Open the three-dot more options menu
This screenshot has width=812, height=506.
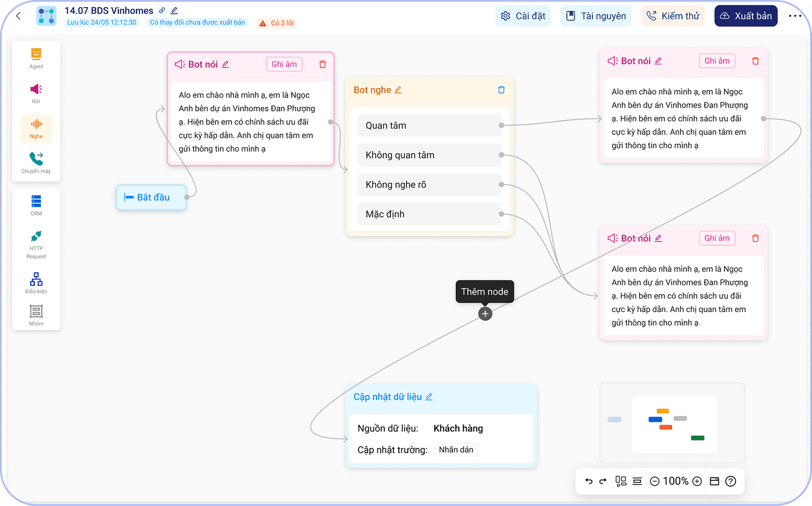pyautogui.click(x=795, y=16)
